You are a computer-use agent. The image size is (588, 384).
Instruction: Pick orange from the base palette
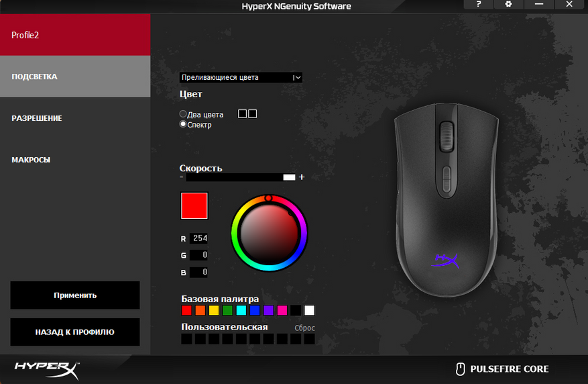click(200, 310)
